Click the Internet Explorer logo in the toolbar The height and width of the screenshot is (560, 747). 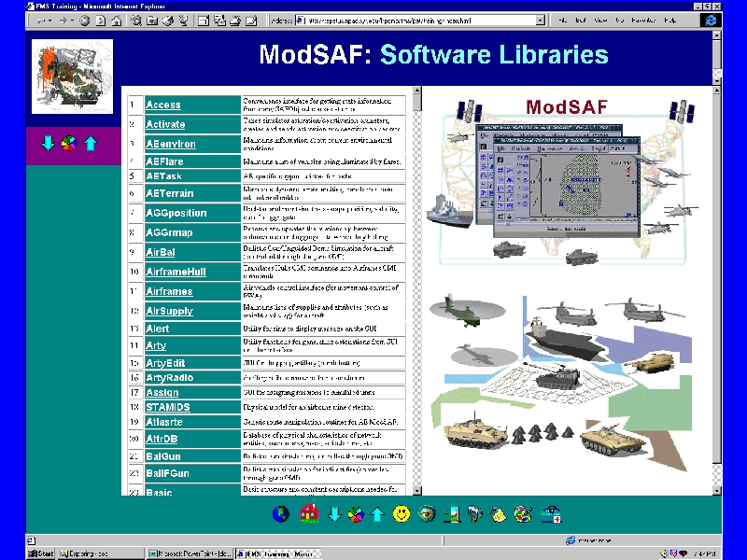[x=711, y=21]
